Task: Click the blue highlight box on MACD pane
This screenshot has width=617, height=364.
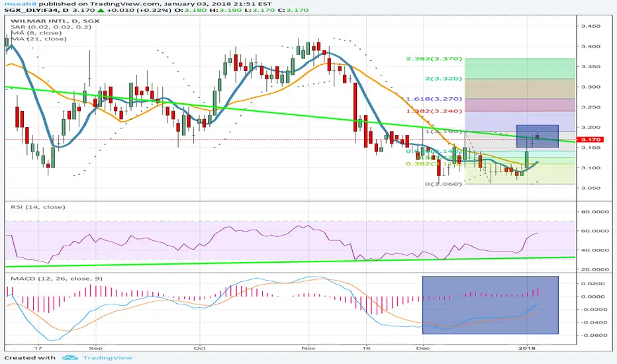Action: 491,305
